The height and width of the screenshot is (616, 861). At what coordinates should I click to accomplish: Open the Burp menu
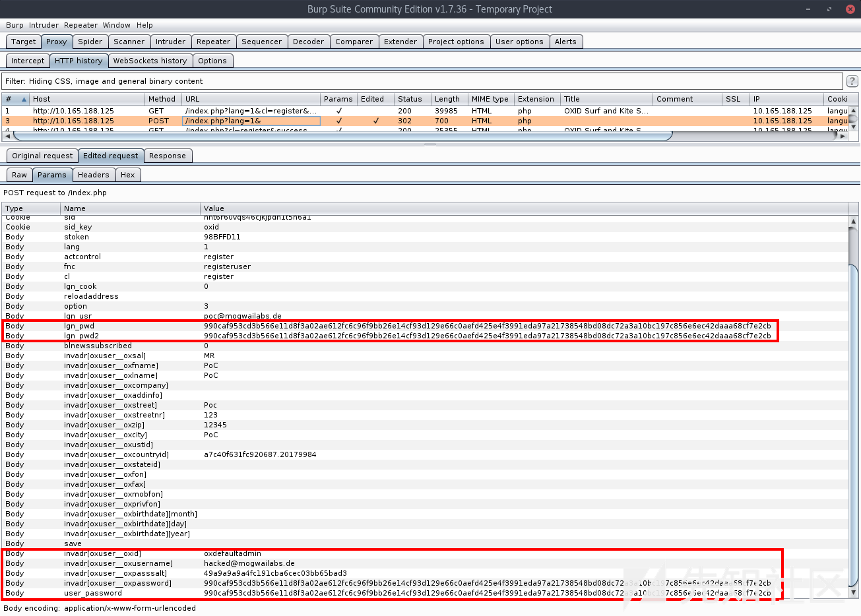(x=15, y=25)
